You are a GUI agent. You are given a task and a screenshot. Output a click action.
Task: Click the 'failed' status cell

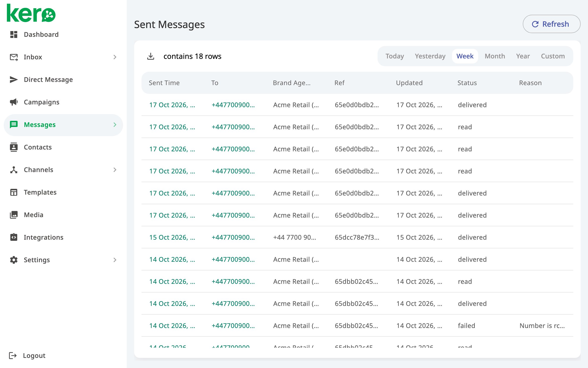[466, 326]
